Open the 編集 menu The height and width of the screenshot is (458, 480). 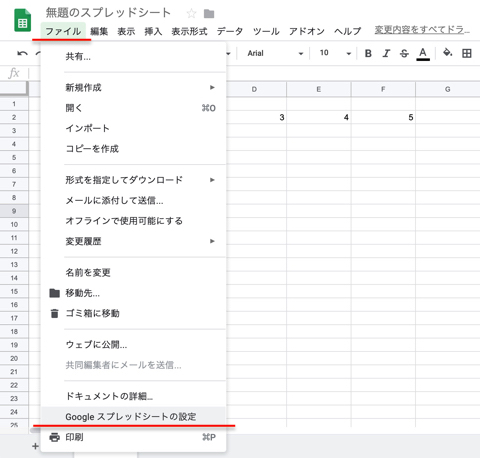tap(99, 31)
